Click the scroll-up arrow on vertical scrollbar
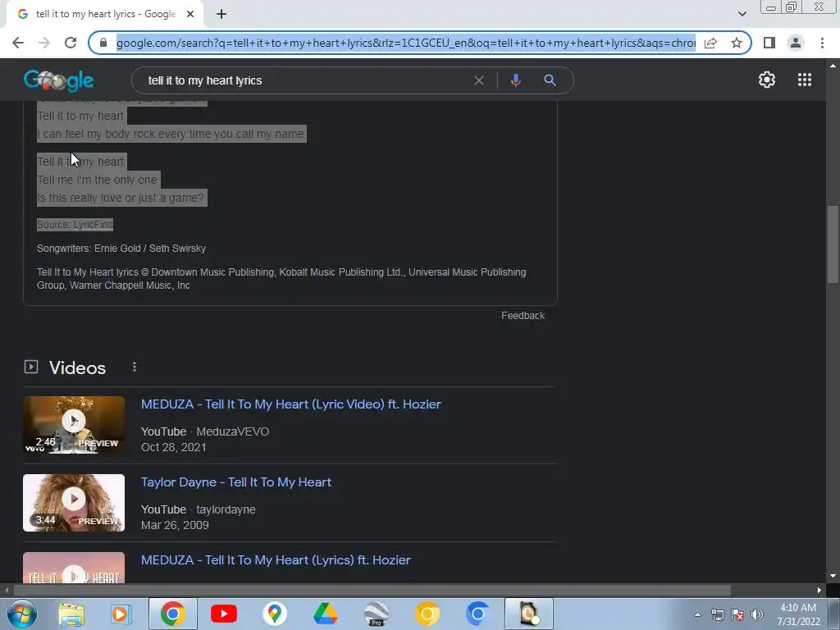840x630 pixels. [833, 66]
